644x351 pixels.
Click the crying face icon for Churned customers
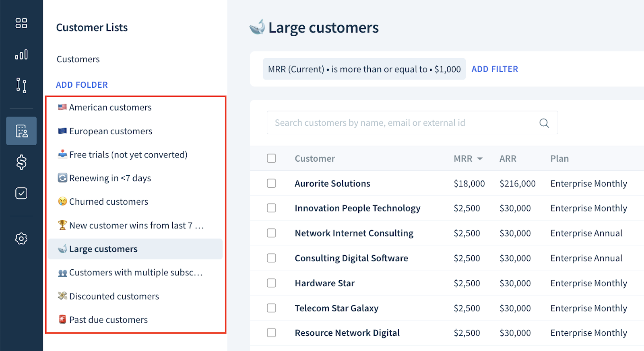pyautogui.click(x=62, y=201)
